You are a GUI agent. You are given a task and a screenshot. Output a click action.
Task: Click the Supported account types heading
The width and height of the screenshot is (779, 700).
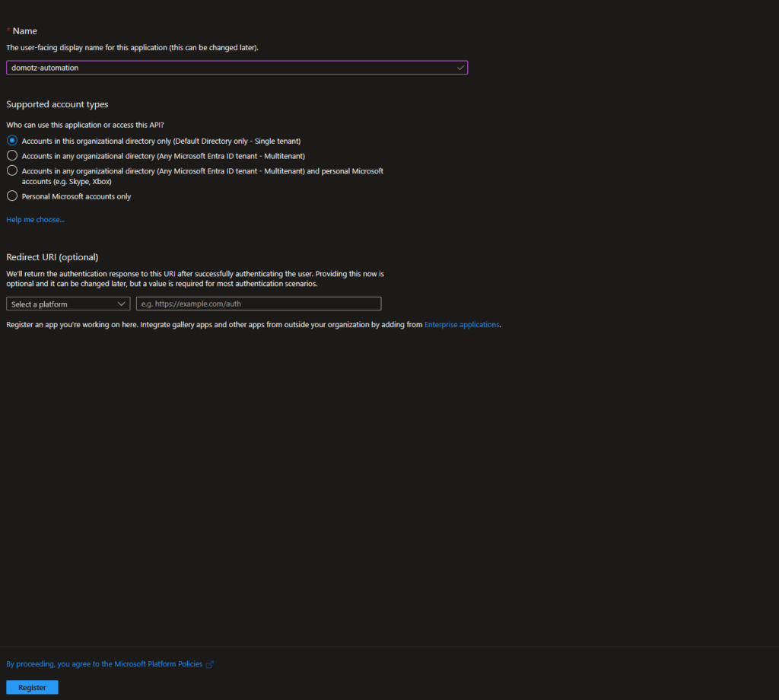(x=57, y=104)
